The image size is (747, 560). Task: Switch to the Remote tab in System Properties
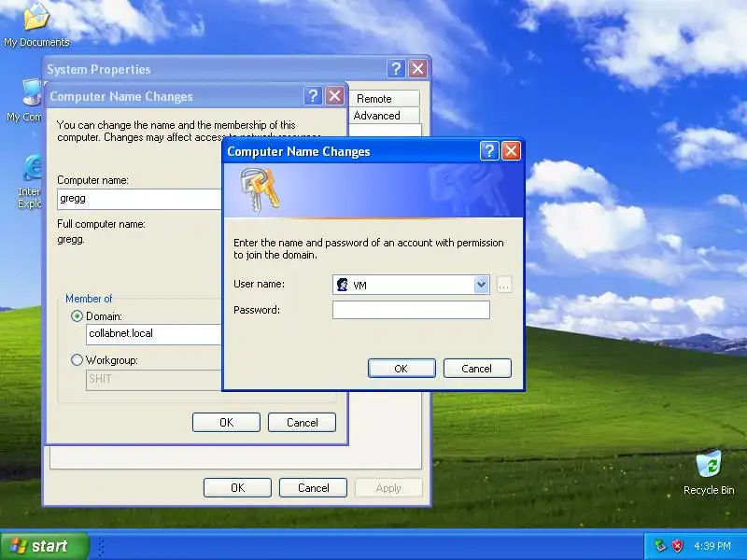pos(385,99)
